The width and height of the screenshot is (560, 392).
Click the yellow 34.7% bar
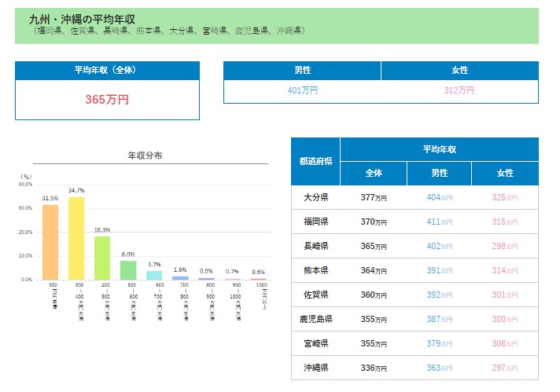tap(76, 238)
